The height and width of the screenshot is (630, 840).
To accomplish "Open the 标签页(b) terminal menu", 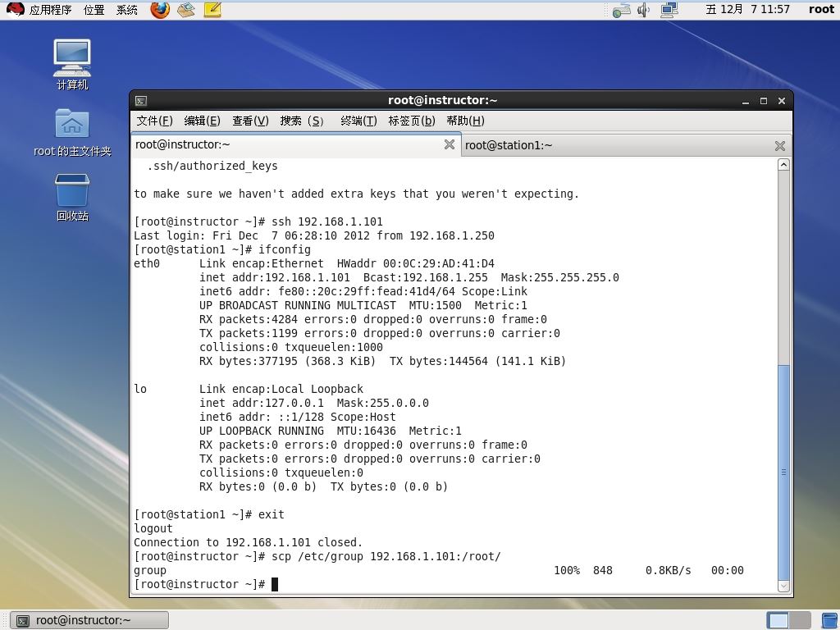I will pyautogui.click(x=412, y=121).
